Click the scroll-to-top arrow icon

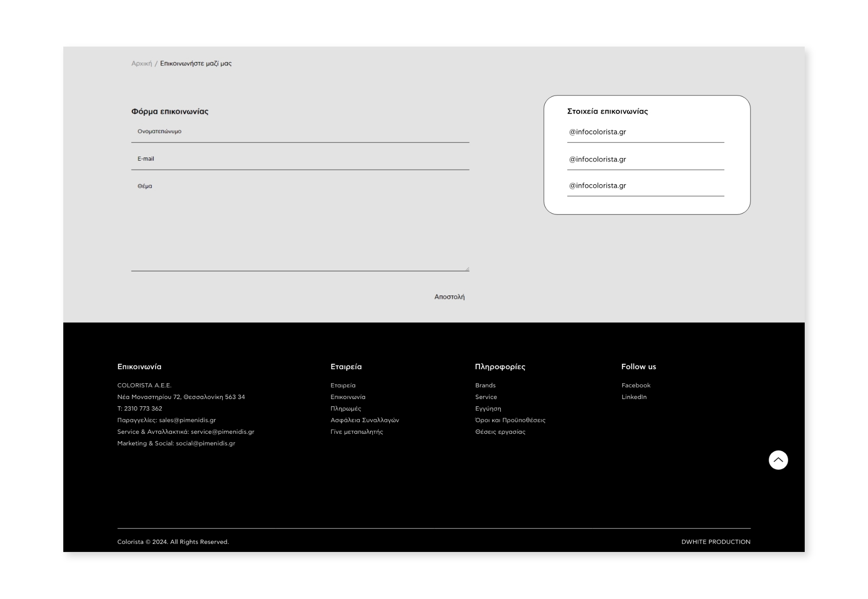click(778, 460)
